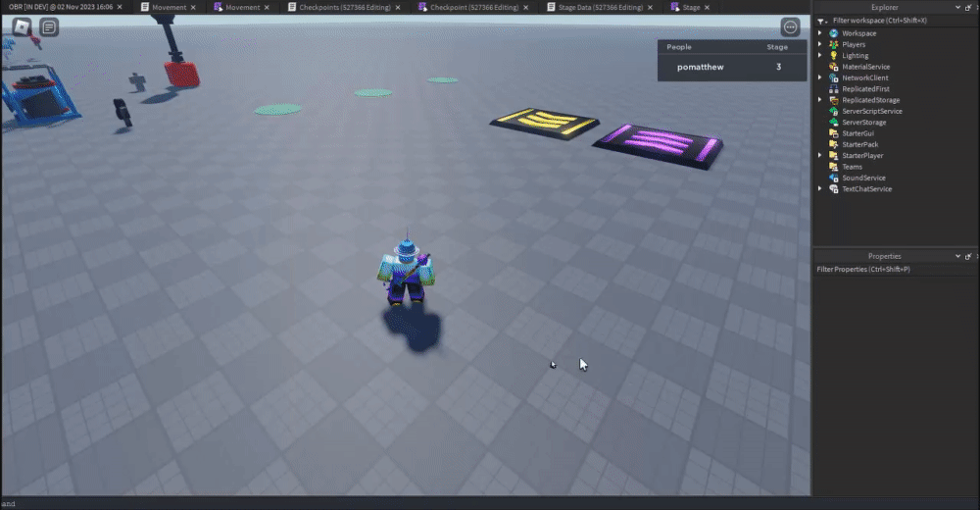The width and height of the screenshot is (980, 510).
Task: Click the Filter workspace search field
Action: click(902, 21)
